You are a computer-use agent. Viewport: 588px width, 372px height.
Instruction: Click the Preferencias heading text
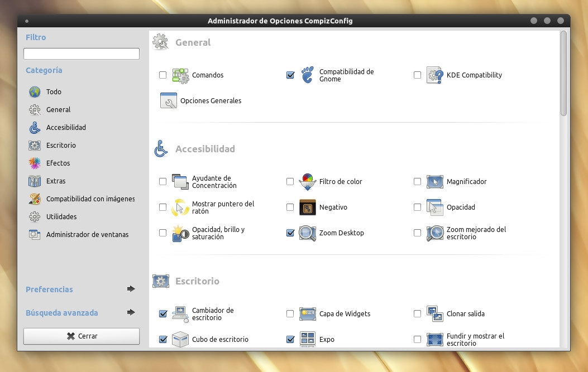pos(49,289)
